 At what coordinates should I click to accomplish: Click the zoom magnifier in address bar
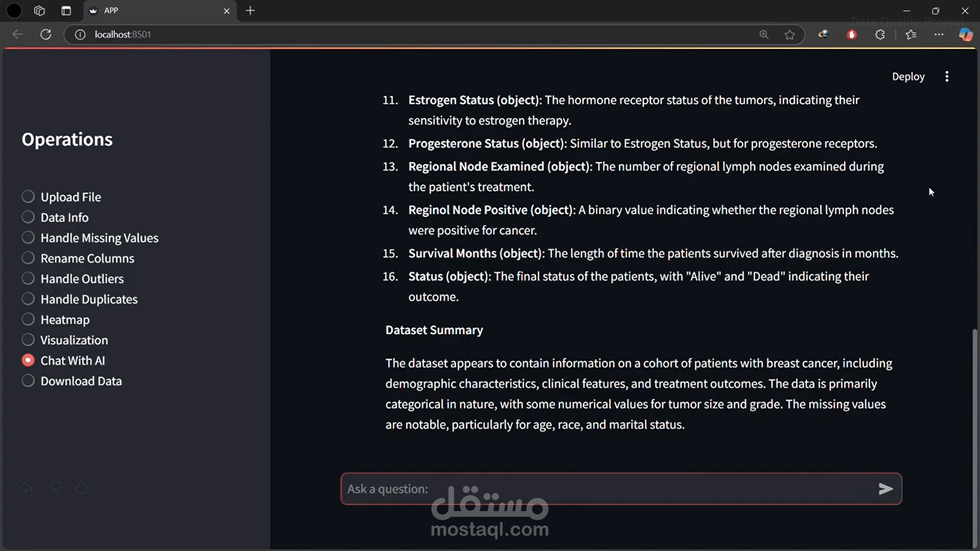click(764, 34)
